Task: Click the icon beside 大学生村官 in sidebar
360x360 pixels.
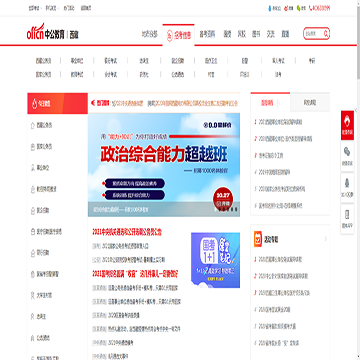Action: tap(33, 295)
